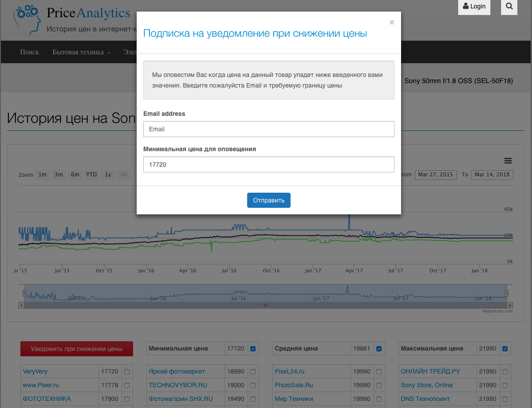Open the chart hamburger menu icon
532x408 pixels.
[x=509, y=161]
